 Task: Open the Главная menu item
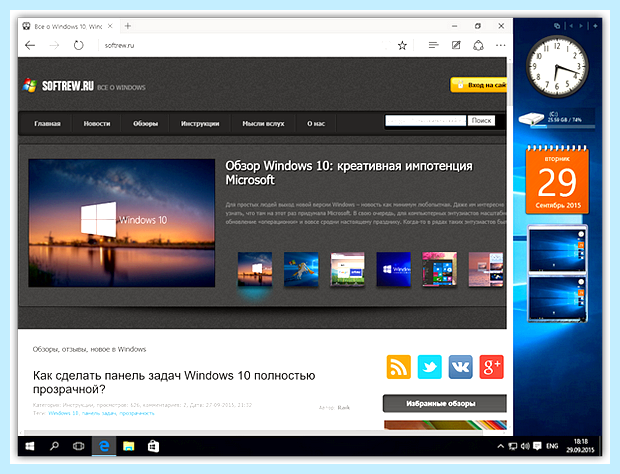[x=47, y=124]
